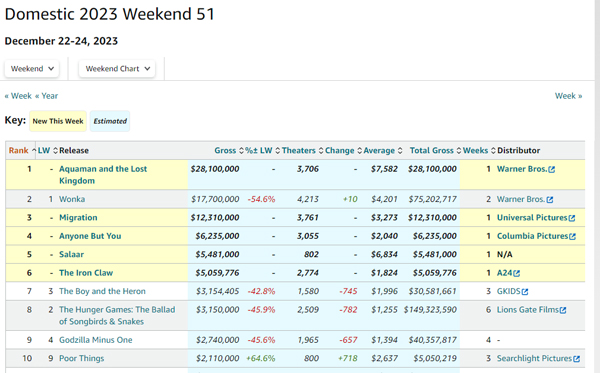This screenshot has height=373, width=600.
Task: Click the New This Week key swatch
Action: [58, 121]
